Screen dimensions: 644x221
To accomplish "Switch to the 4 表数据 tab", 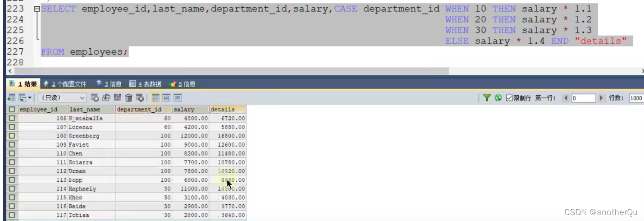I will pyautogui.click(x=145, y=84).
